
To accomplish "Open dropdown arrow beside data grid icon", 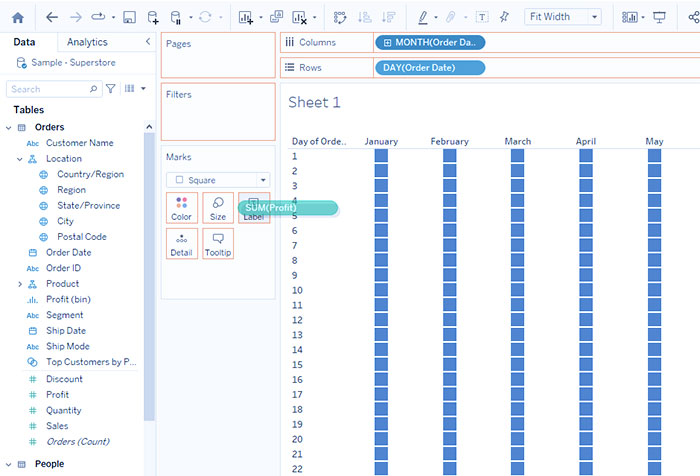I will 143,88.
